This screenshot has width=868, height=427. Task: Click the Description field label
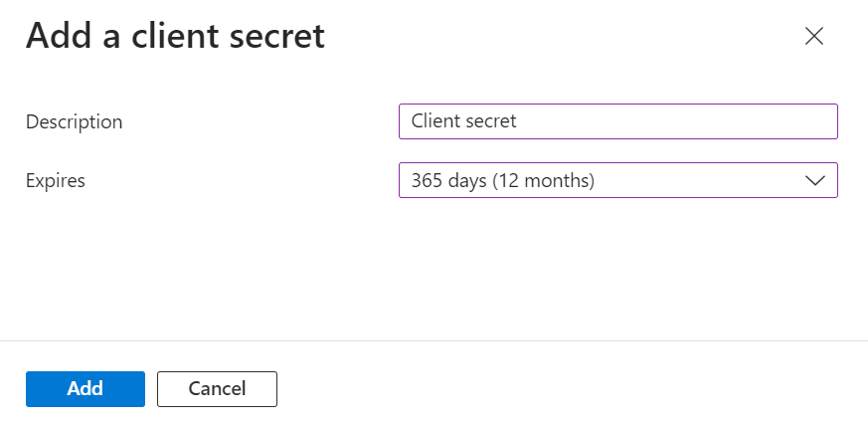[x=75, y=122]
